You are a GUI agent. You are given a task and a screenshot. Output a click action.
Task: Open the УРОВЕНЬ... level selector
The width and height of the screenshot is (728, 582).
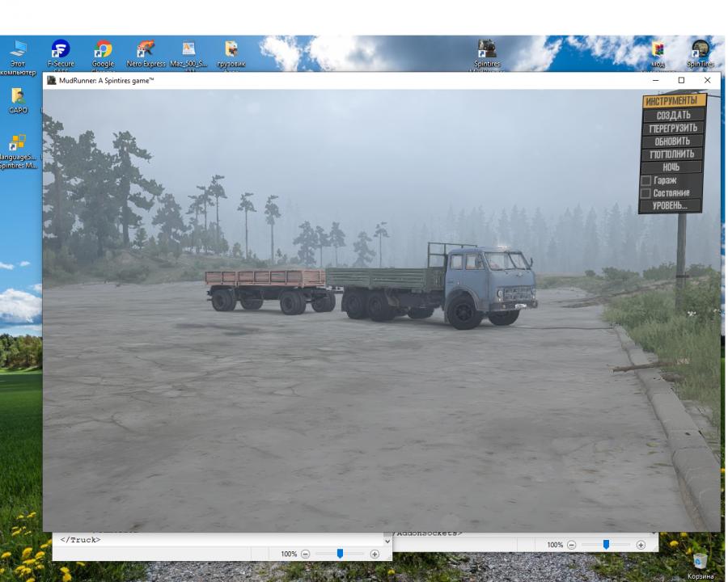[x=671, y=206]
